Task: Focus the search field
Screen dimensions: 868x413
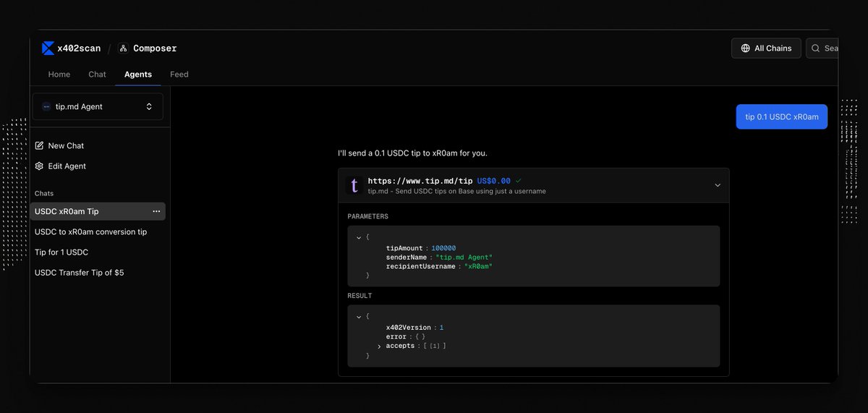Action: point(822,48)
